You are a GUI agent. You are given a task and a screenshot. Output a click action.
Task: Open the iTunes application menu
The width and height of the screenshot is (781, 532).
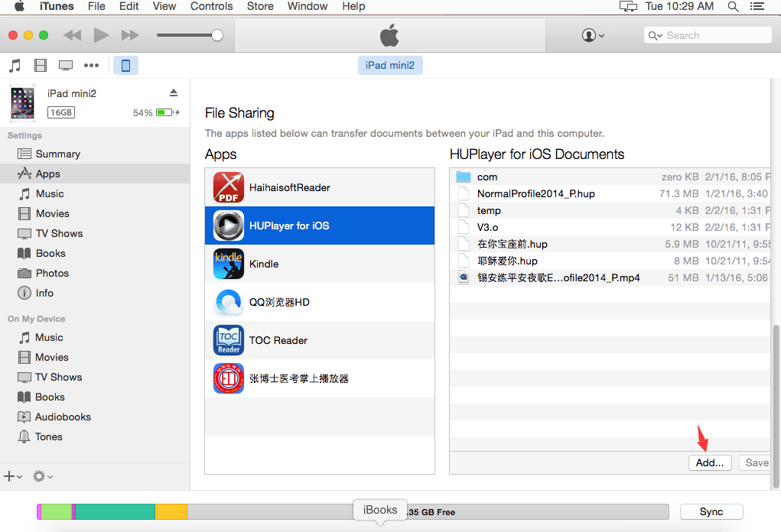(x=57, y=6)
